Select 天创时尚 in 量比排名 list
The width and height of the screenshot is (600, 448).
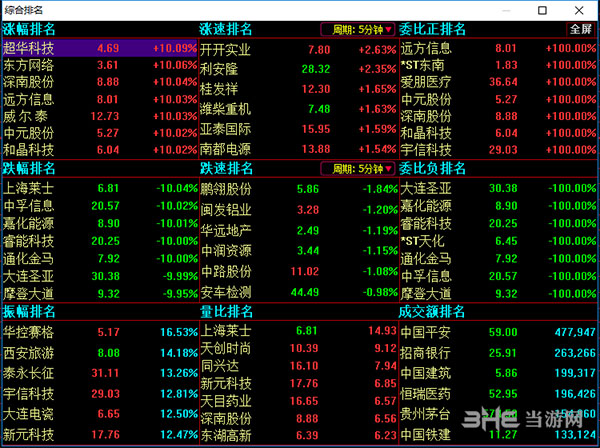pos(227,347)
